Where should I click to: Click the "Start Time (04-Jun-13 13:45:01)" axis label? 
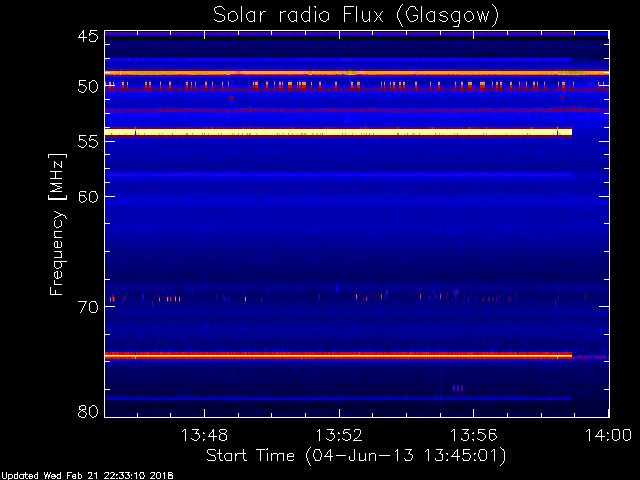click(x=356, y=456)
